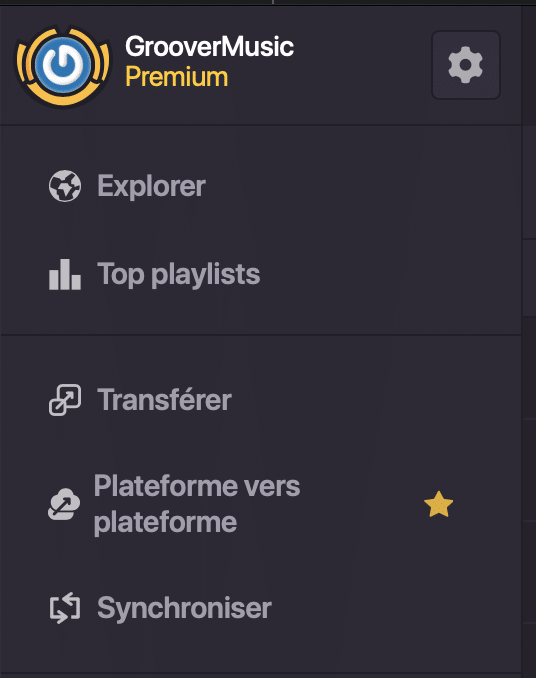536x678 pixels.
Task: Click the gold premium star badge
Action: tap(438, 504)
